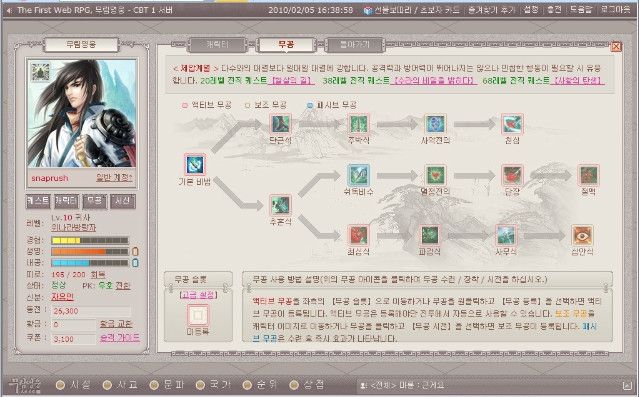The width and height of the screenshot is (639, 397).
Task: Go to 상점 in bottom navigation
Action: [307, 384]
